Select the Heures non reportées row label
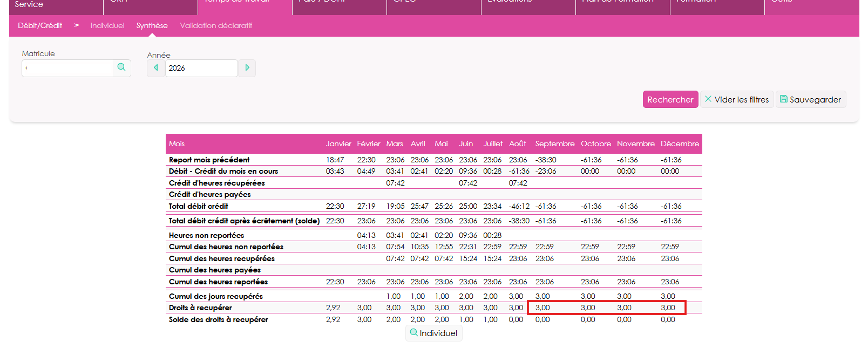This screenshot has height=362, width=868. pos(206,235)
